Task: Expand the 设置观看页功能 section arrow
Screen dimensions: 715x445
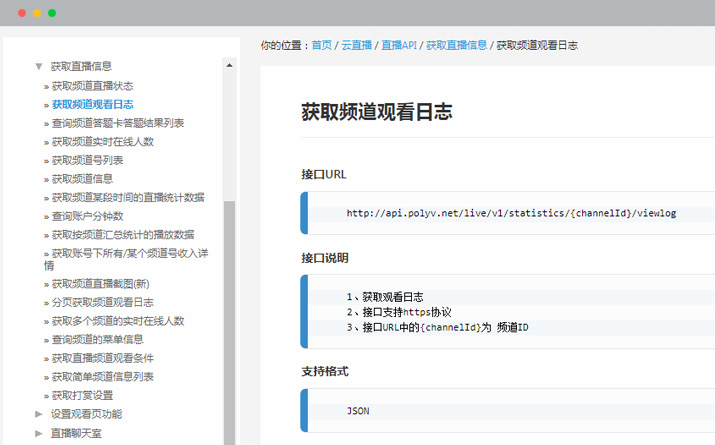Action: click(x=39, y=414)
